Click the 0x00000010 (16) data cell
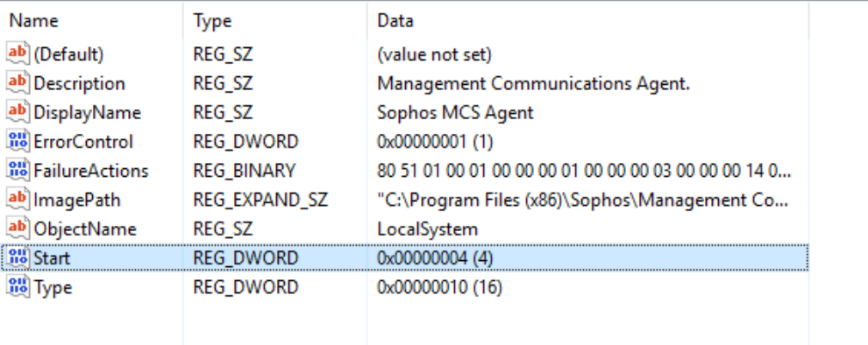 point(439,287)
